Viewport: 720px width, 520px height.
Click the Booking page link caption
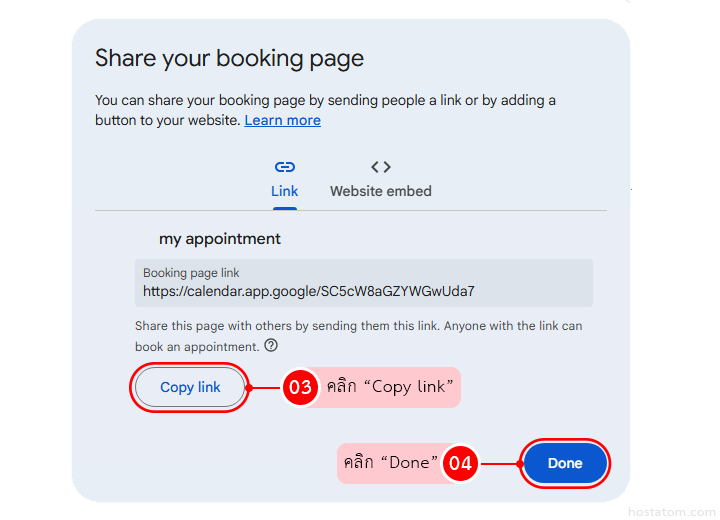click(191, 272)
